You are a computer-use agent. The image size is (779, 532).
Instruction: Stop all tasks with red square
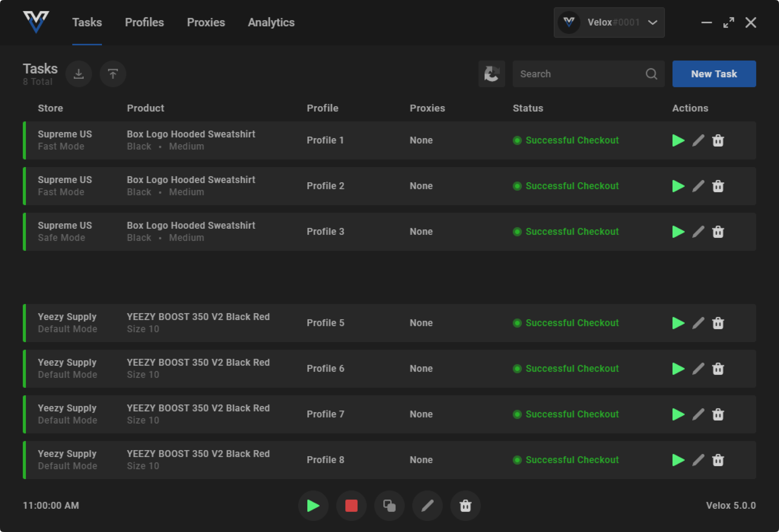pyautogui.click(x=351, y=505)
